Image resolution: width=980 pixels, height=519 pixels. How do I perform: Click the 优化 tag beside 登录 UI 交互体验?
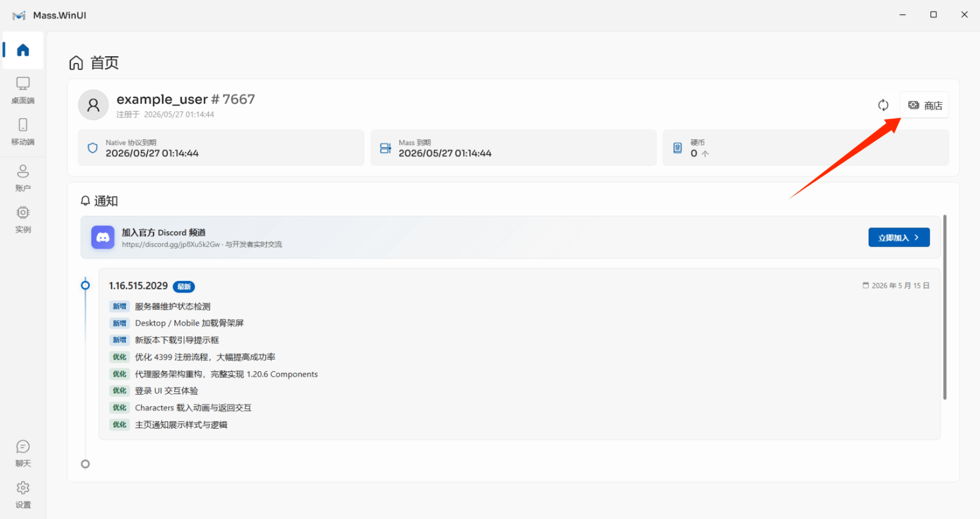tap(120, 391)
